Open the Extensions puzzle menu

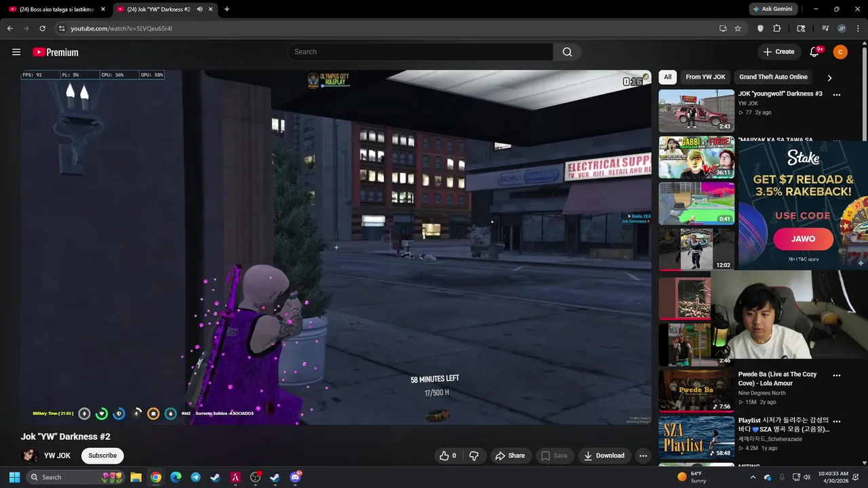pyautogui.click(x=777, y=28)
